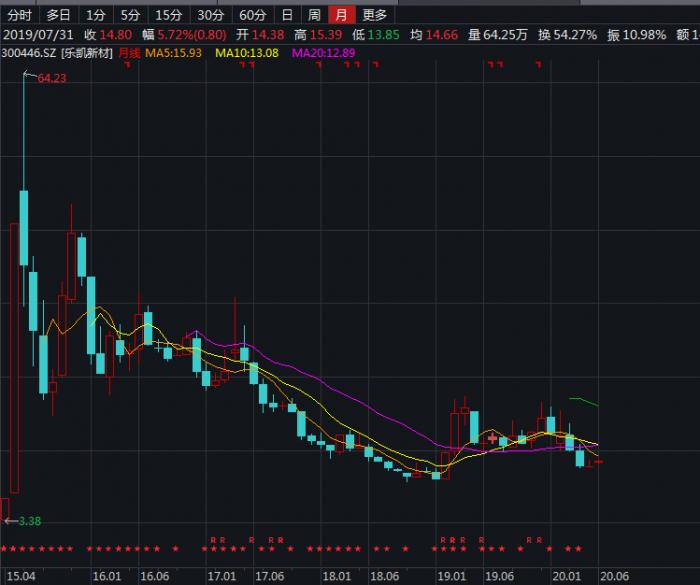Choose the 15分 chart period

click(169, 14)
